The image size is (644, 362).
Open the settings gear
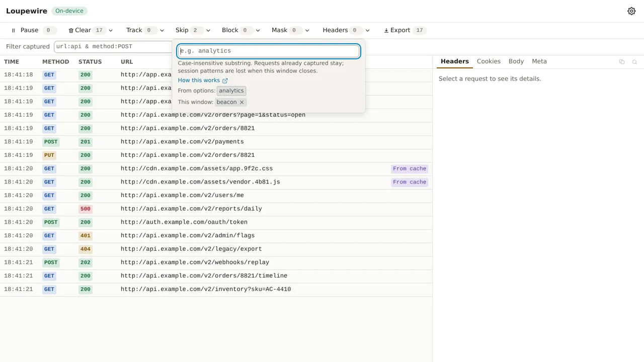pos(631,11)
